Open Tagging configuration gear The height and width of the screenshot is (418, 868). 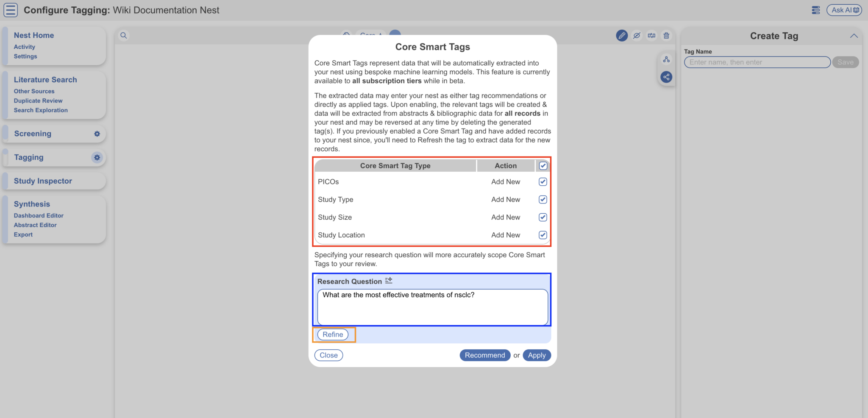97,157
